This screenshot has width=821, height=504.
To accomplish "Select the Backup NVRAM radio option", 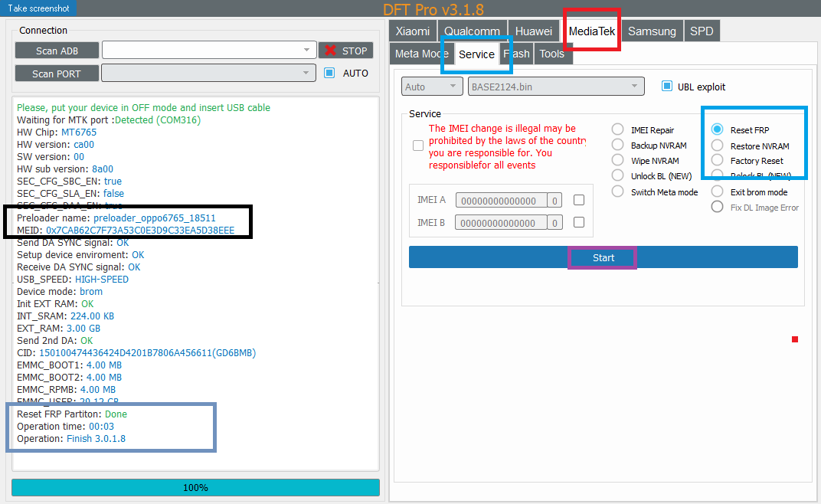I will [x=618, y=145].
